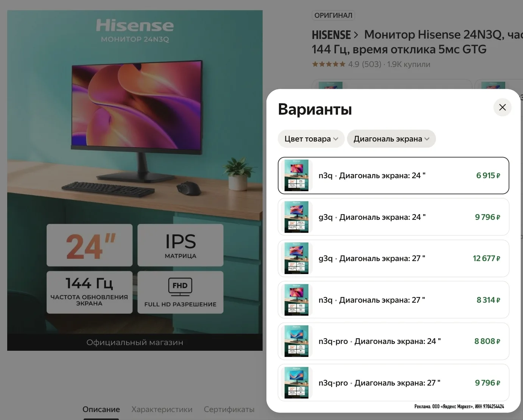
Task: Switch to the Сертификаты tab
Action: [x=229, y=409]
